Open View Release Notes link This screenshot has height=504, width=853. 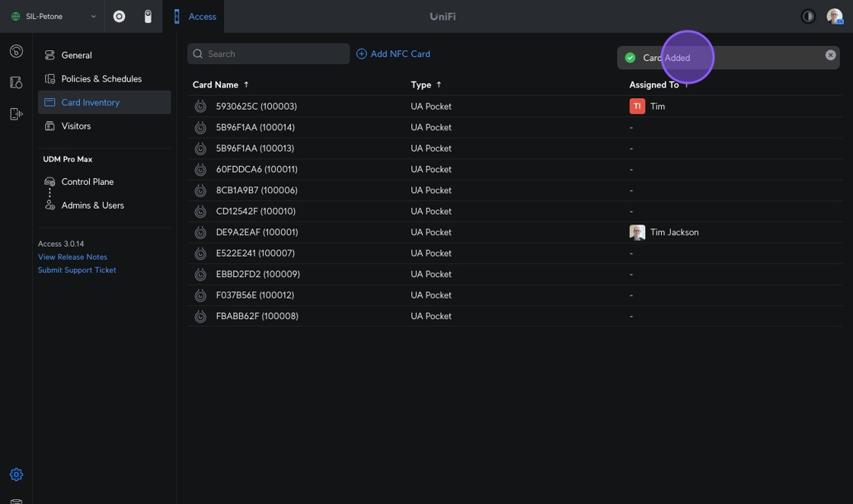[72, 257]
